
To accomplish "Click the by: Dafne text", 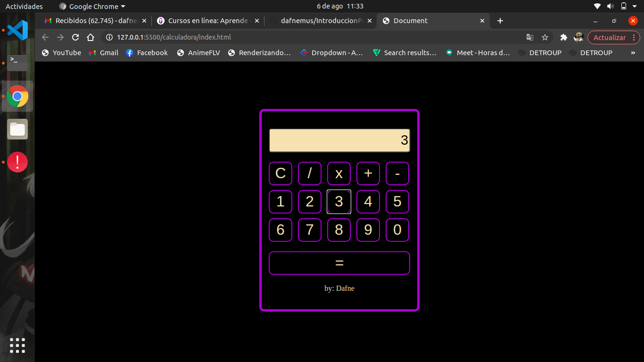I will click(x=339, y=288).
